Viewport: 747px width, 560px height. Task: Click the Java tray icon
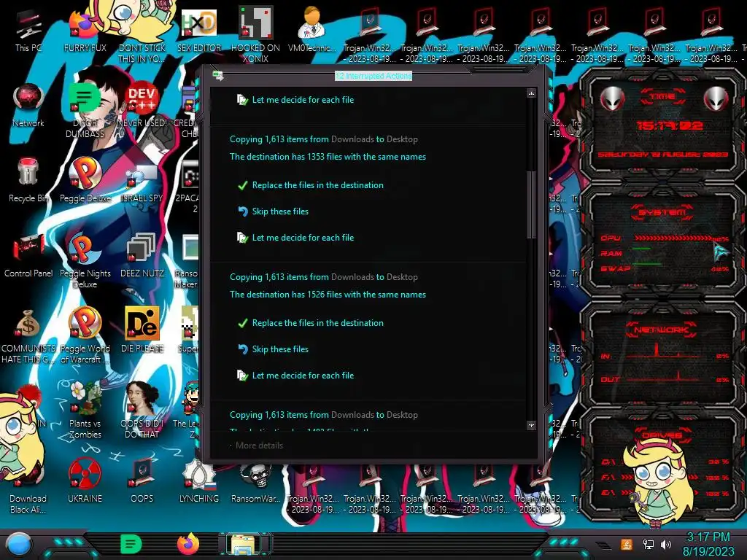pyautogui.click(x=626, y=544)
